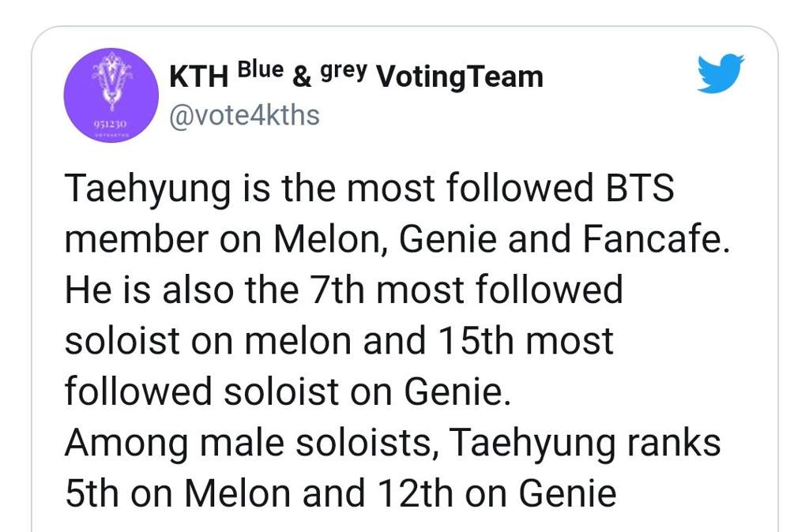Viewport: 809px width, 532px height.
Task: Click the blue Twitter bird logo
Action: [x=721, y=73]
